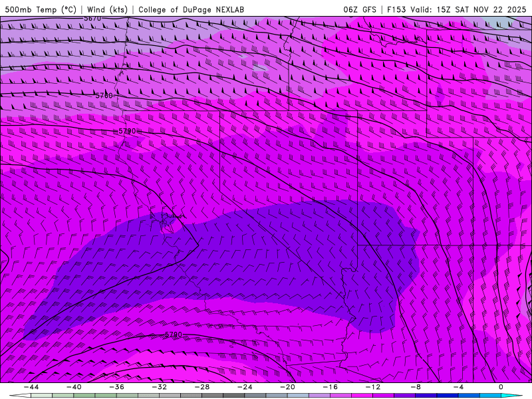
Task: Click the -20 tick on the temperature scale
Action: tap(287, 387)
